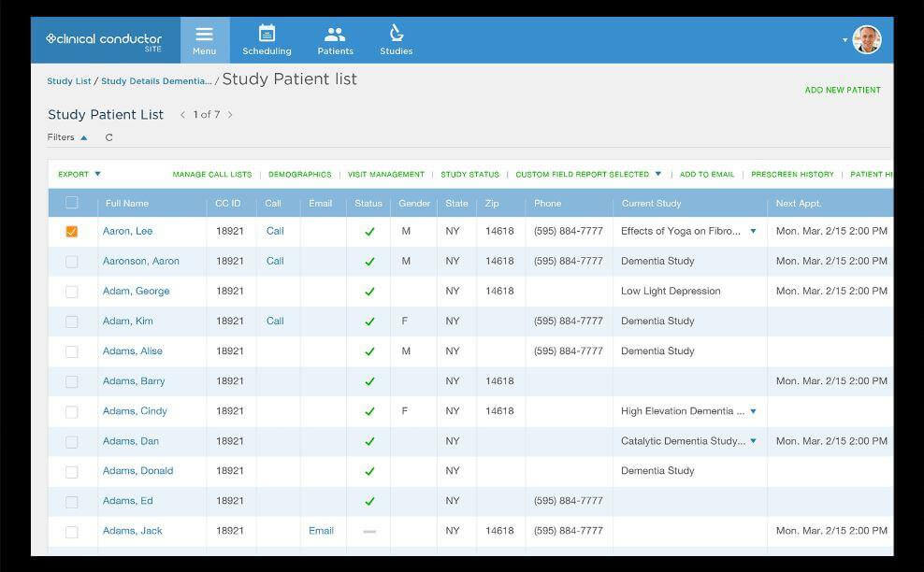Open the Visit Management menu item

coord(386,175)
